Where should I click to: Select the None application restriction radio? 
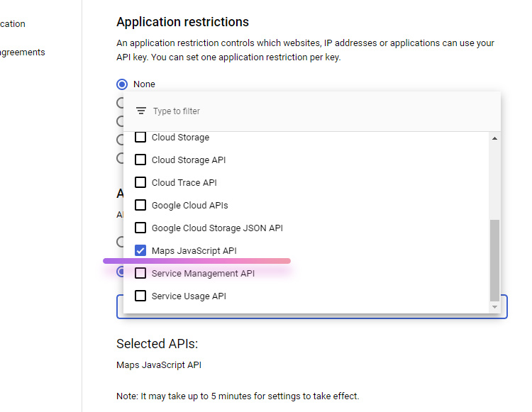coord(122,84)
